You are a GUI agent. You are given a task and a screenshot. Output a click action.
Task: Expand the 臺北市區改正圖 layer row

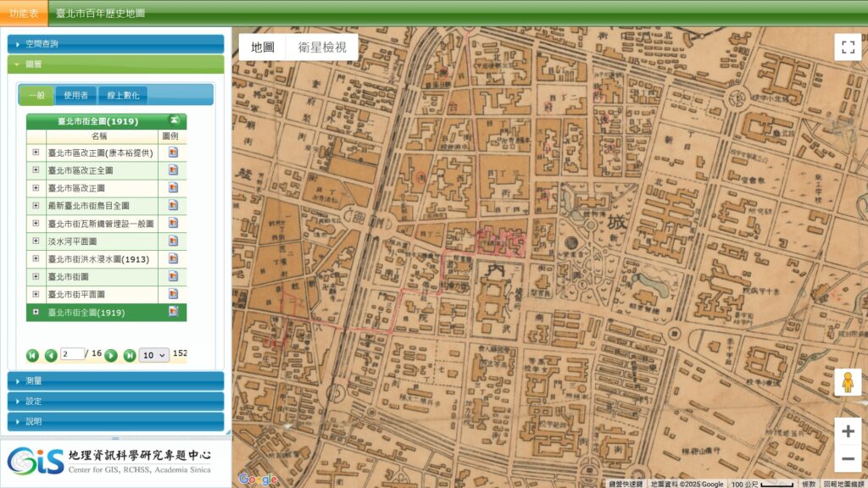point(36,187)
